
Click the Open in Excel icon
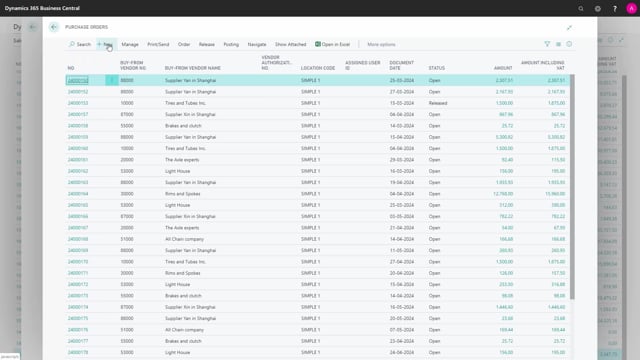click(x=318, y=44)
